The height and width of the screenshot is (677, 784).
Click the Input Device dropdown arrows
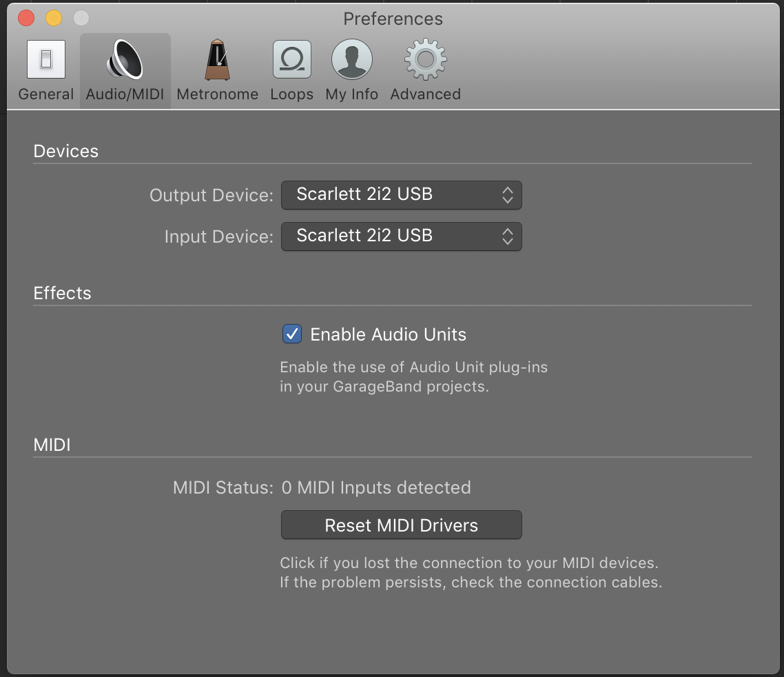tap(508, 236)
